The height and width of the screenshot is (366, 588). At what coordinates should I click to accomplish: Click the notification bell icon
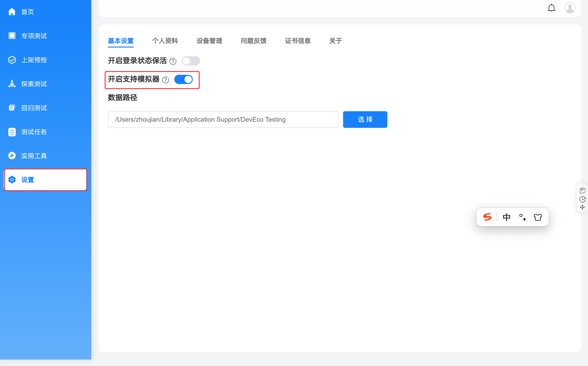click(x=551, y=8)
